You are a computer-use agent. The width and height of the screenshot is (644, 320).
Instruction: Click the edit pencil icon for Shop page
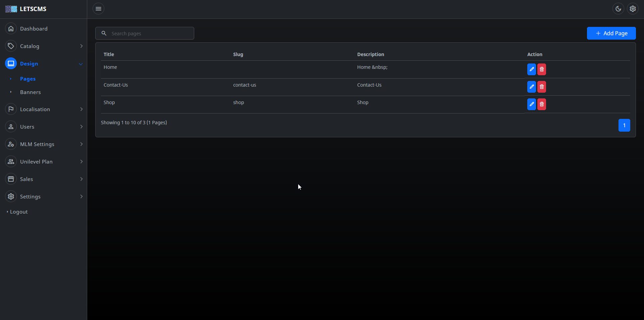pyautogui.click(x=531, y=104)
